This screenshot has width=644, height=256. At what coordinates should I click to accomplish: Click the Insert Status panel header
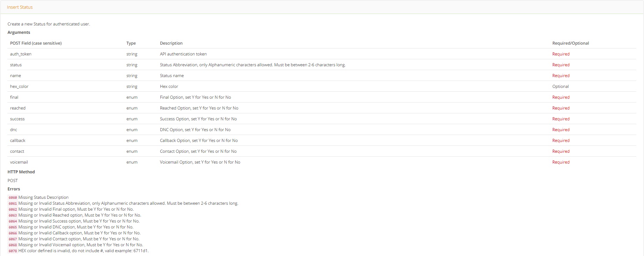point(20,7)
